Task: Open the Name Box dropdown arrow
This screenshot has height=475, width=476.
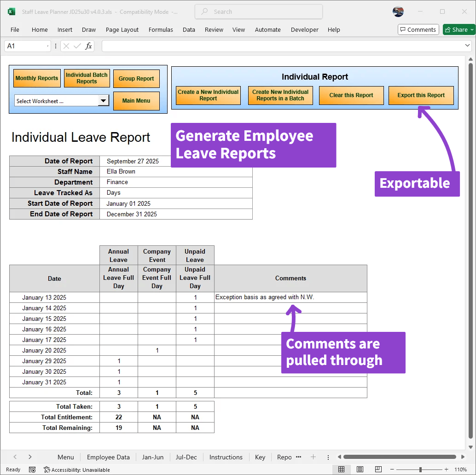Action: [x=48, y=46]
